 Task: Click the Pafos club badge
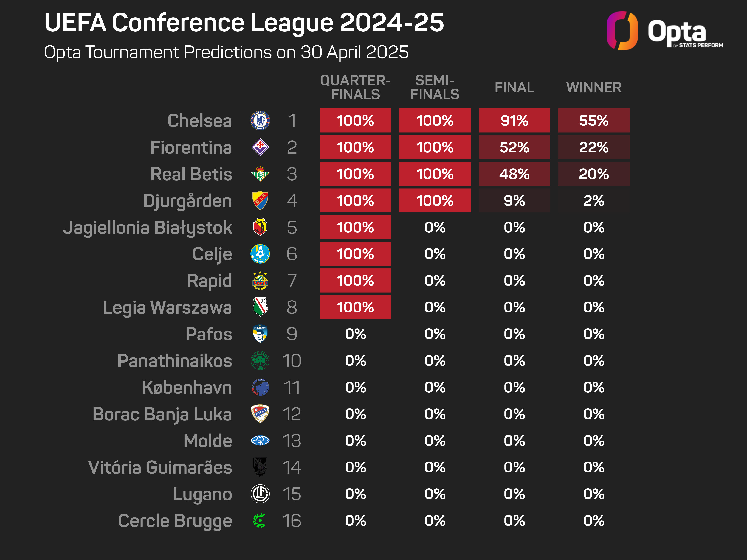(260, 334)
